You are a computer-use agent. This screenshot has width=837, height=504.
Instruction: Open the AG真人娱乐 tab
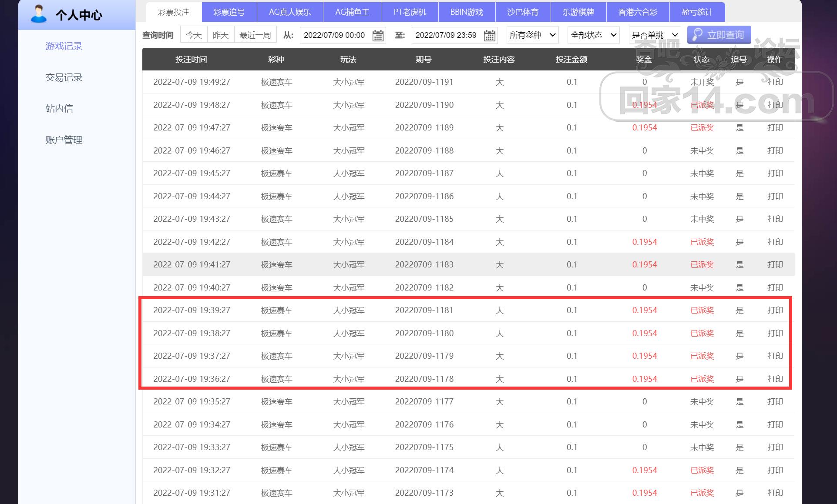point(290,12)
